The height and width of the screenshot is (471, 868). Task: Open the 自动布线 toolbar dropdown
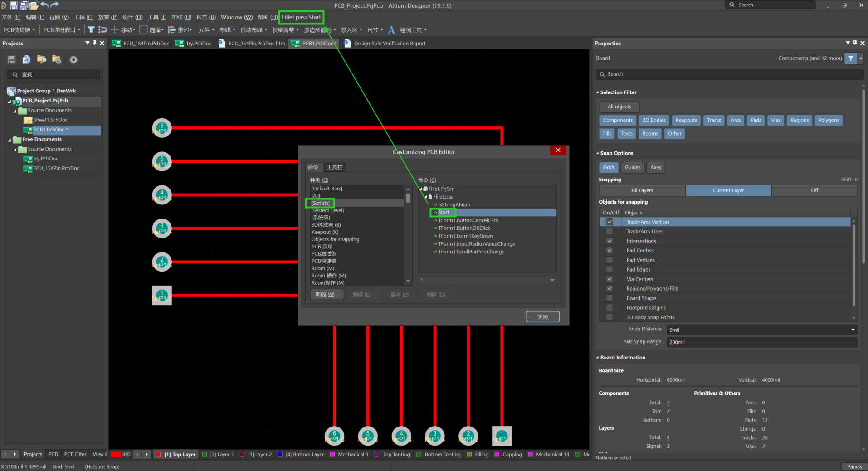(x=254, y=30)
